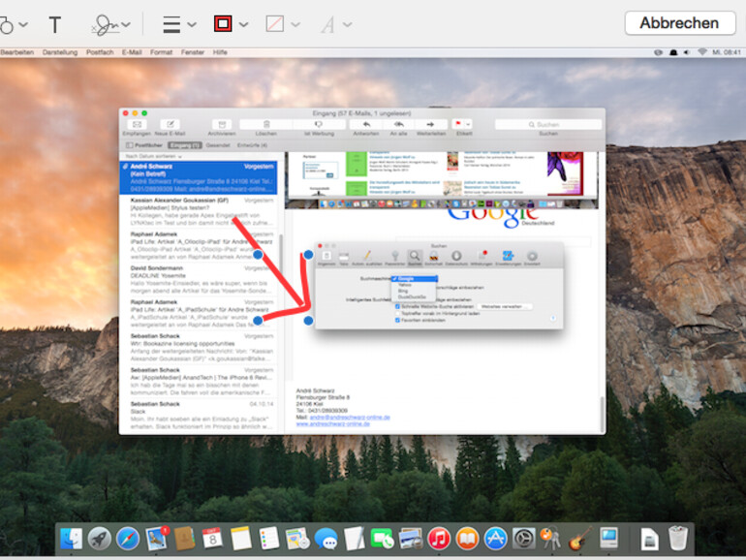746x560 pixels.
Task: Click the red border color swatch
Action: pos(223,24)
